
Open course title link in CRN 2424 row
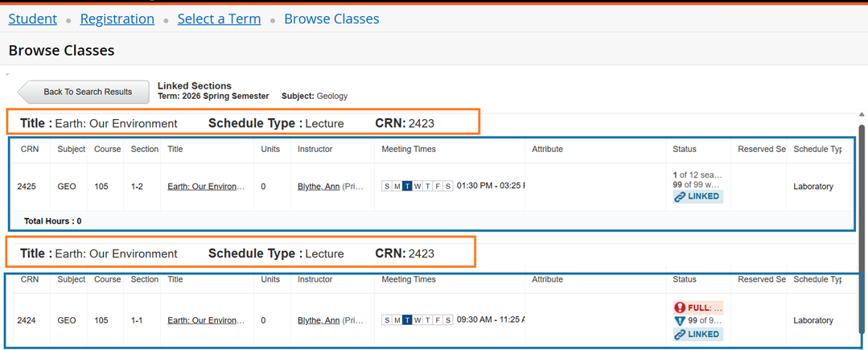[206, 320]
